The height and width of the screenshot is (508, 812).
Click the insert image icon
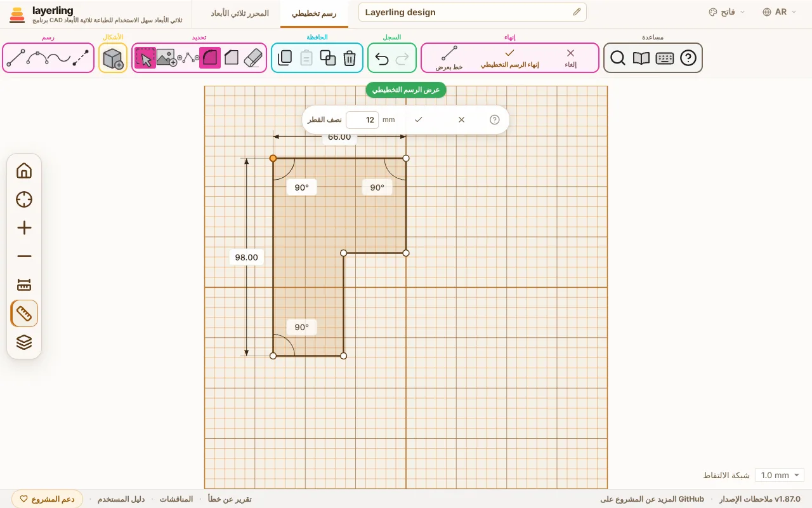[x=167, y=58]
